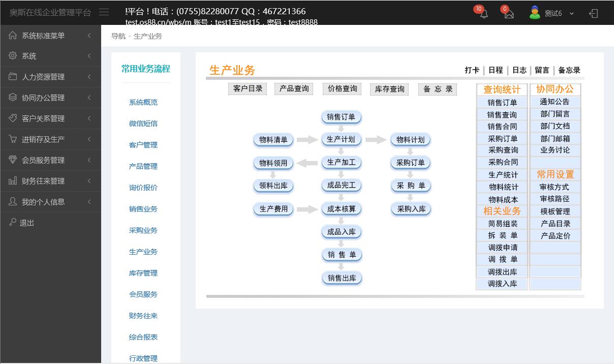Open the 价格查询 button

343,89
